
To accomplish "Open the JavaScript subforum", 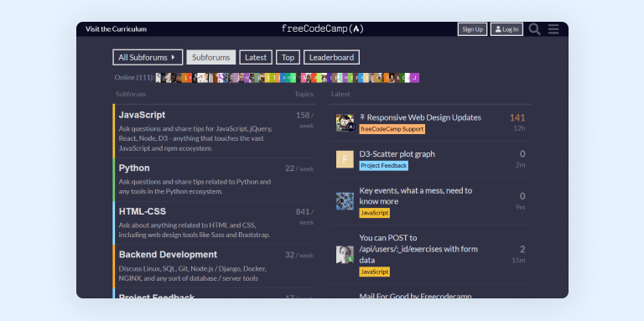I will (142, 115).
